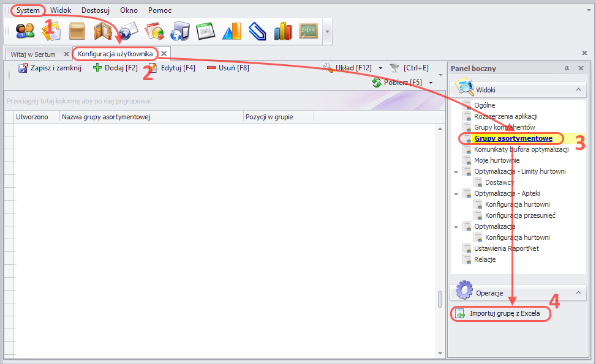Click the filter funnel icon [Ctrl+E]

click(395, 68)
